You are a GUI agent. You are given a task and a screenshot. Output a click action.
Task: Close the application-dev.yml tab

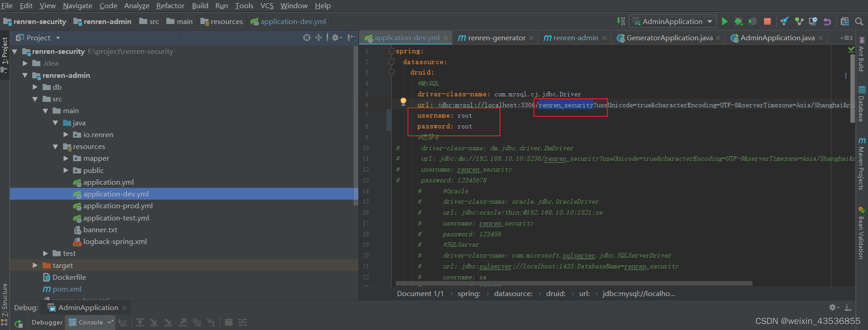coord(446,38)
